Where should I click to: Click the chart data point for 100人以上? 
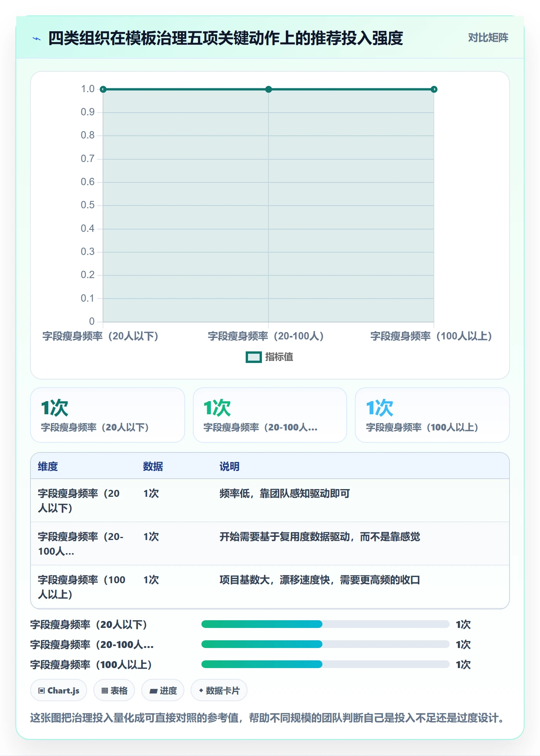pos(434,89)
